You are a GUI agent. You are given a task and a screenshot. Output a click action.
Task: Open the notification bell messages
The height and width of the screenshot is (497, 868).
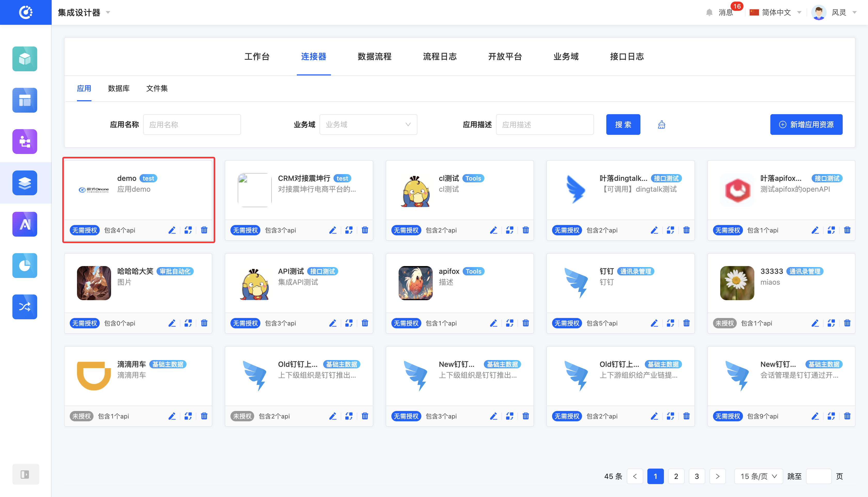(x=709, y=13)
